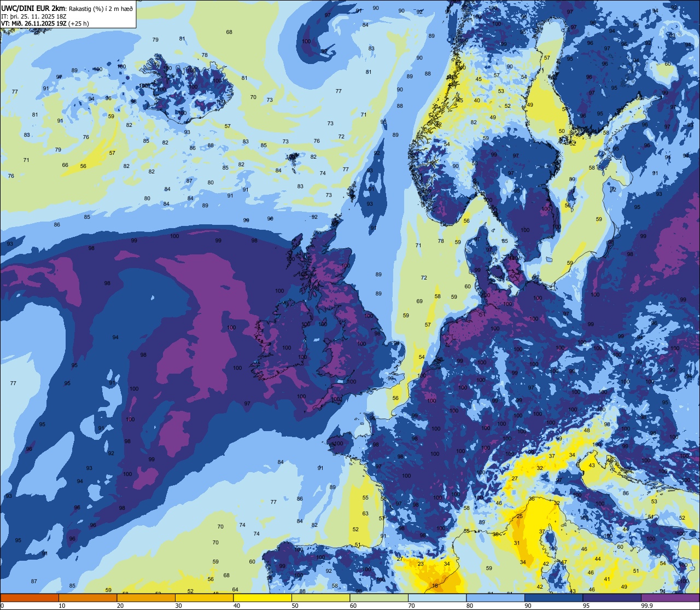Click the '47' humidity value on the map

point(564,562)
